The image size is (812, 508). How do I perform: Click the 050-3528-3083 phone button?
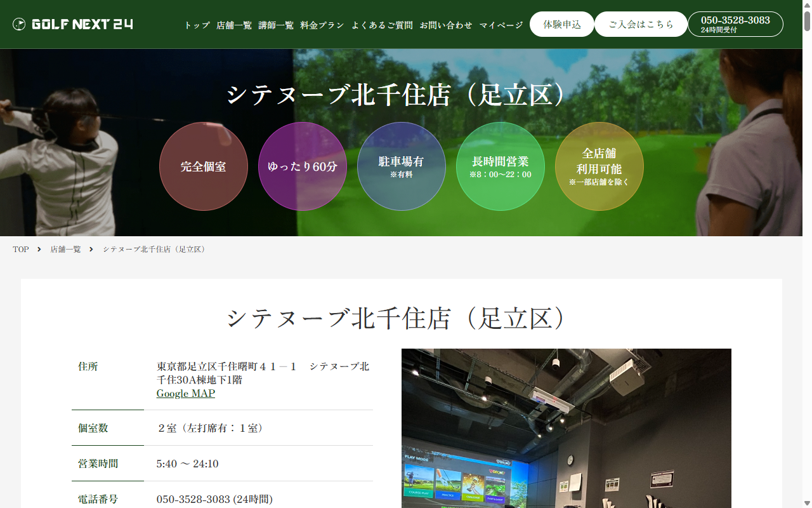(x=735, y=24)
